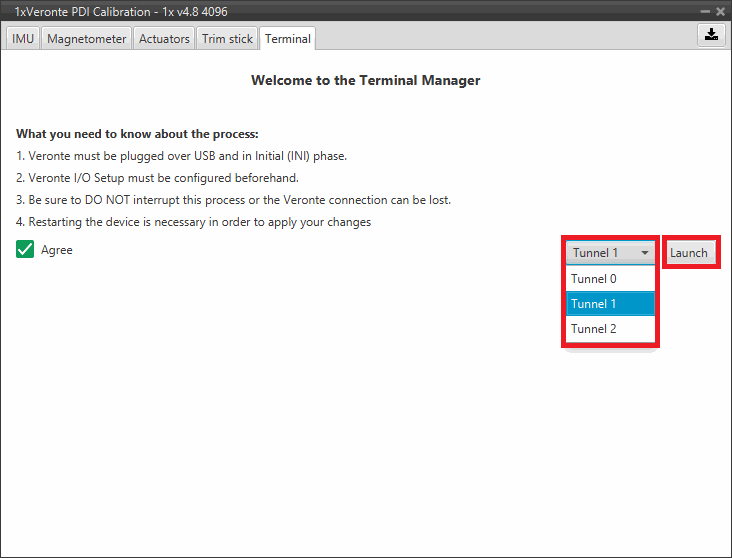Show the Trim stick tab
Image resolution: width=732 pixels, height=558 pixels.
click(227, 39)
